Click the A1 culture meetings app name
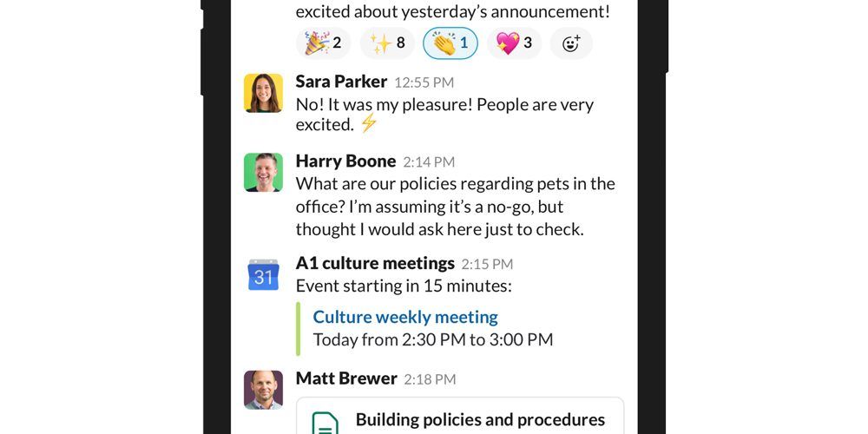The image size is (868, 434). (375, 263)
